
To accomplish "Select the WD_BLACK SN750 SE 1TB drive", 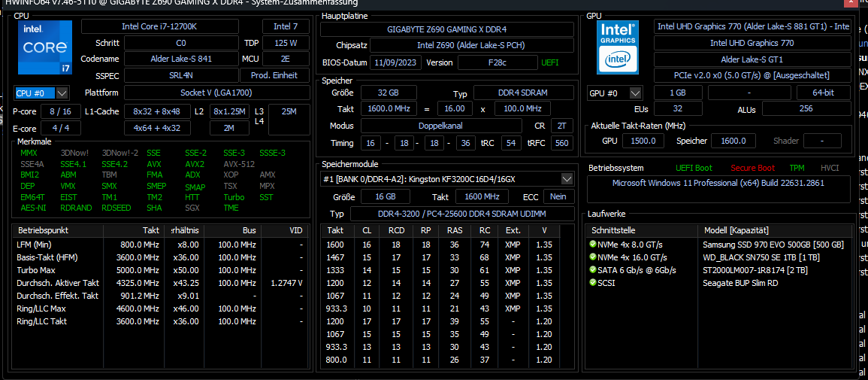I will click(718, 257).
